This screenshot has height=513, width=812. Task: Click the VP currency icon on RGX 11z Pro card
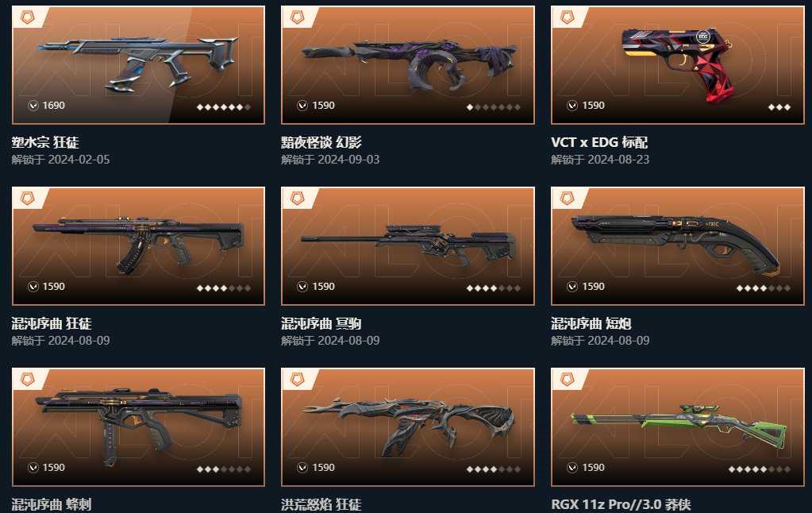[572, 468]
